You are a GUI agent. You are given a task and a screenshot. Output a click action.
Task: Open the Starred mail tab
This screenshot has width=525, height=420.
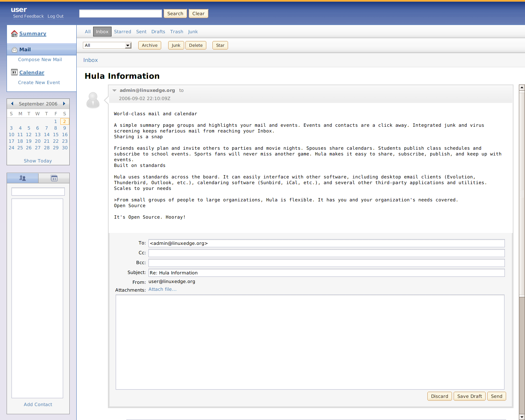[x=122, y=32]
